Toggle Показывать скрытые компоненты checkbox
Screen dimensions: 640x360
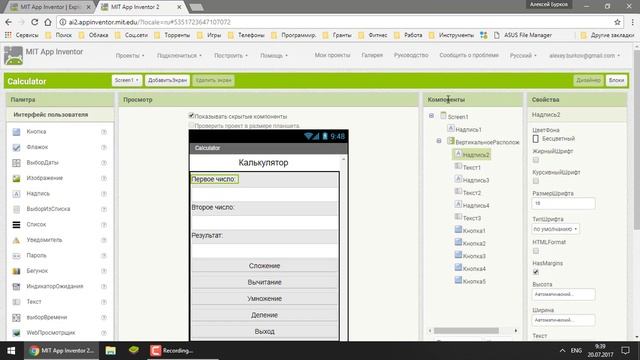click(x=191, y=116)
